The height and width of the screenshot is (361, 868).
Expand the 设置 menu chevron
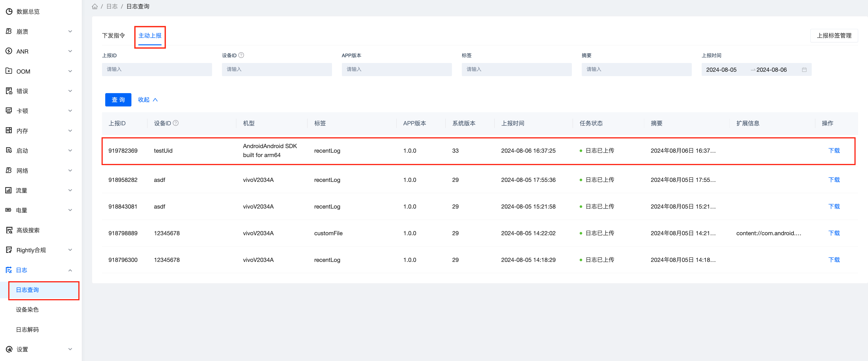(x=70, y=349)
